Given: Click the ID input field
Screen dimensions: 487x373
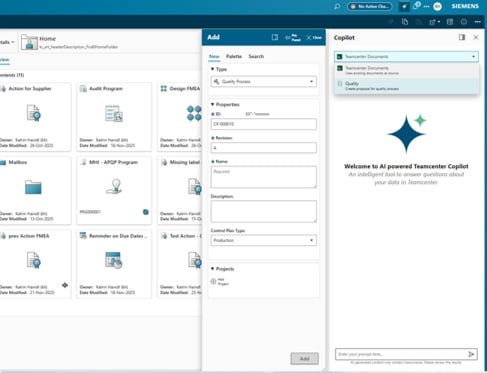Looking at the screenshot, I should click(x=263, y=124).
